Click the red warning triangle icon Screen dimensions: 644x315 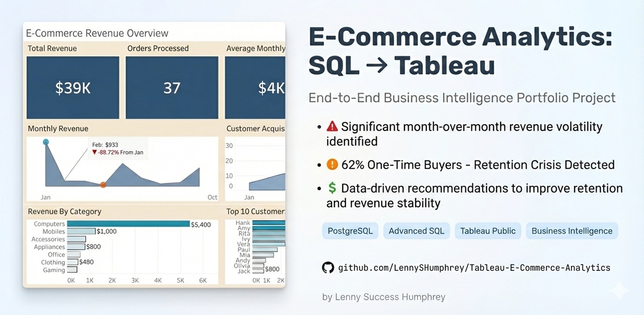tap(332, 127)
